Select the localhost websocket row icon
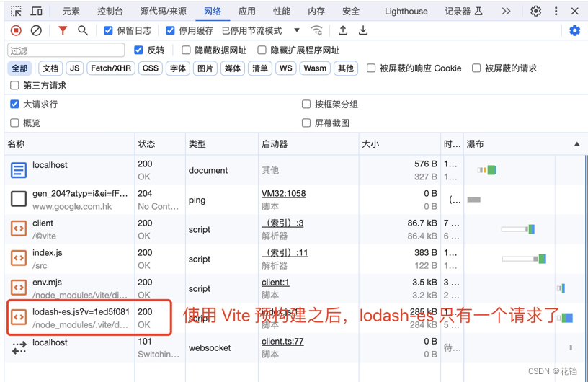The height and width of the screenshot is (382, 588). tap(19, 347)
